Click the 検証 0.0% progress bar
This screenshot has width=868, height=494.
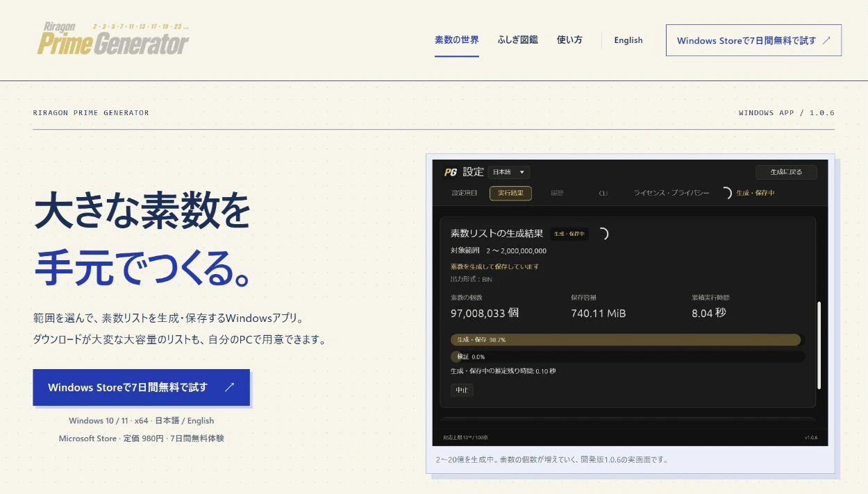(x=628, y=357)
